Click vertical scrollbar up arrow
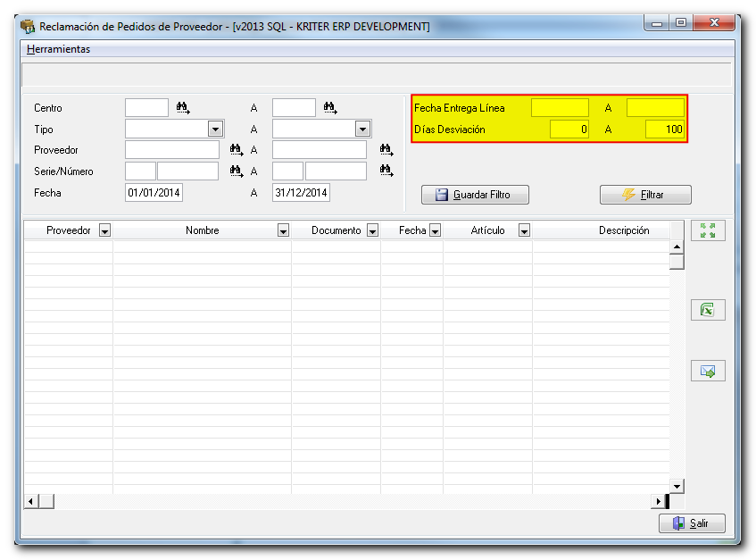This screenshot has height=560, width=756. [x=677, y=247]
